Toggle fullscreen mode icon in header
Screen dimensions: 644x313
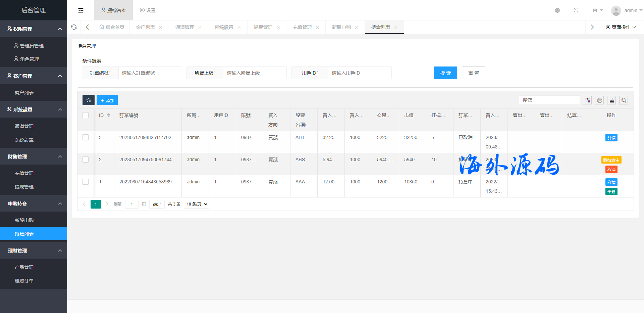(x=576, y=10)
